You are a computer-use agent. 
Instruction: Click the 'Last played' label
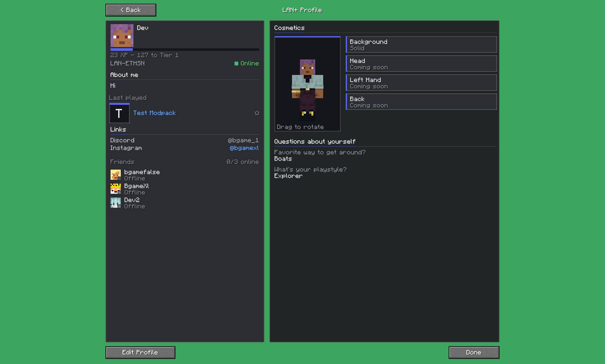pos(128,98)
